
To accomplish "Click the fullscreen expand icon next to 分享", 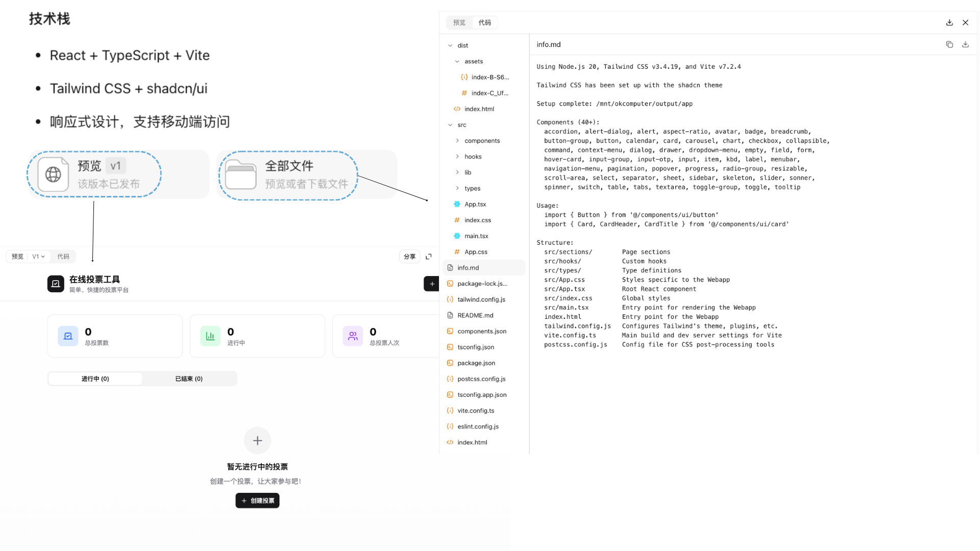I will pyautogui.click(x=429, y=257).
